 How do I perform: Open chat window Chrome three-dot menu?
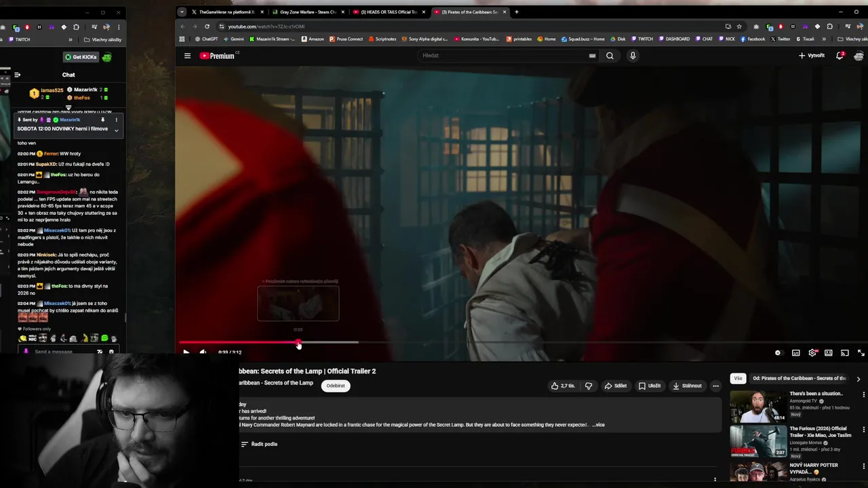(119, 27)
